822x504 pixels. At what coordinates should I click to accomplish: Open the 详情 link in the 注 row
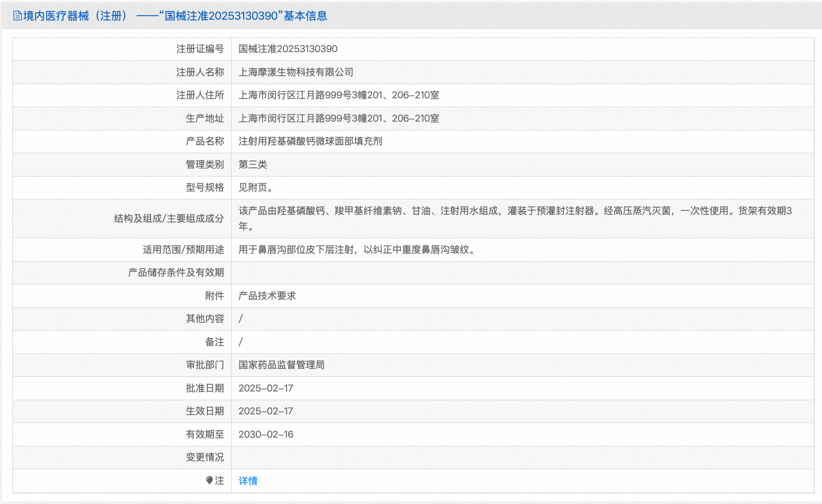coord(247,481)
